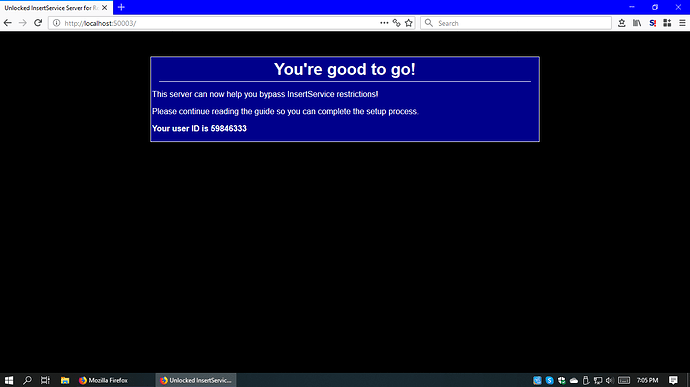The width and height of the screenshot is (690, 387).
Task: Open the Windows Start menu
Action: (x=9, y=380)
